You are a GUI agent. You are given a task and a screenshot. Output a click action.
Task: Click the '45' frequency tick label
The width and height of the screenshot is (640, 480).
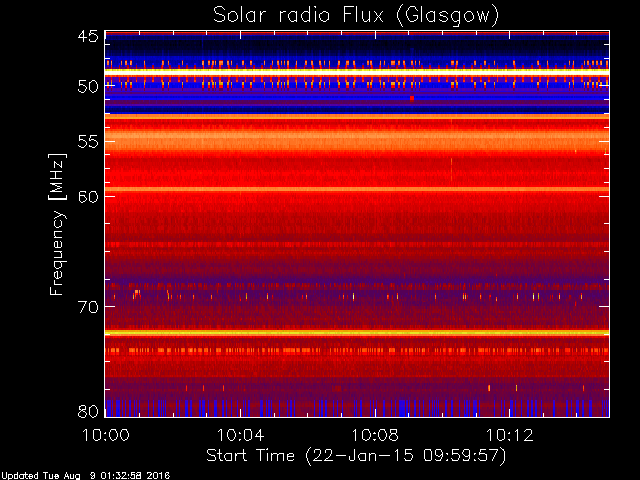pos(88,37)
